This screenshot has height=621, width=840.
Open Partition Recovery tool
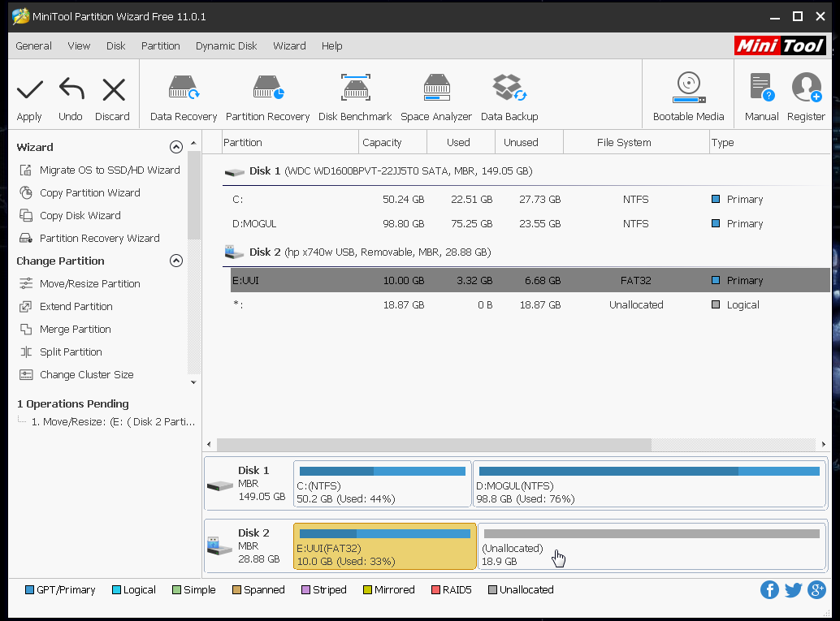click(x=268, y=98)
